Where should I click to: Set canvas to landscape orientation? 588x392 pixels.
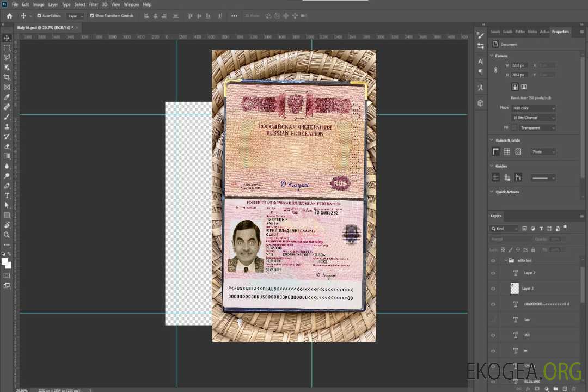[524, 87]
